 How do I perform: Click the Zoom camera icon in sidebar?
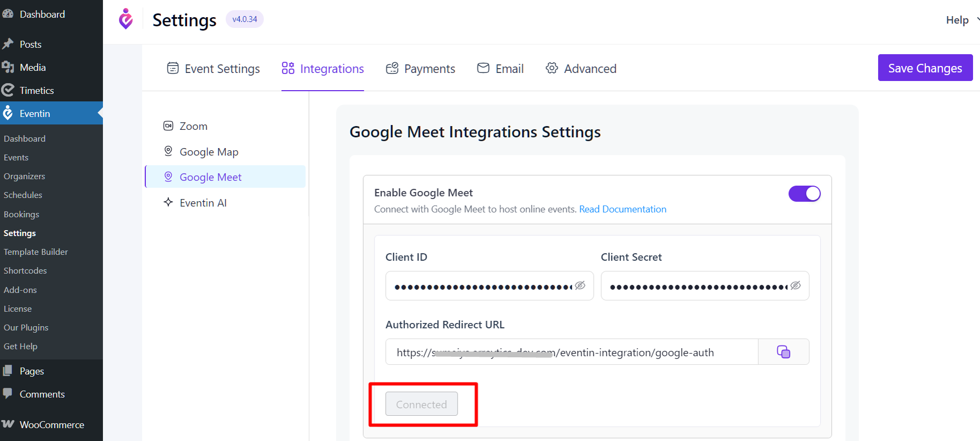point(168,126)
